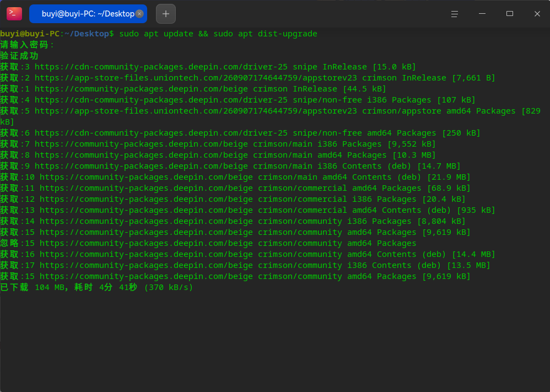Click the '获取:12' commercial i386 Packages line
The image size is (550, 392).
233,199
